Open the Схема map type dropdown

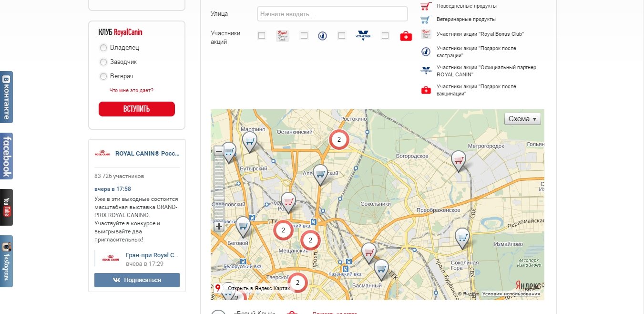click(522, 119)
